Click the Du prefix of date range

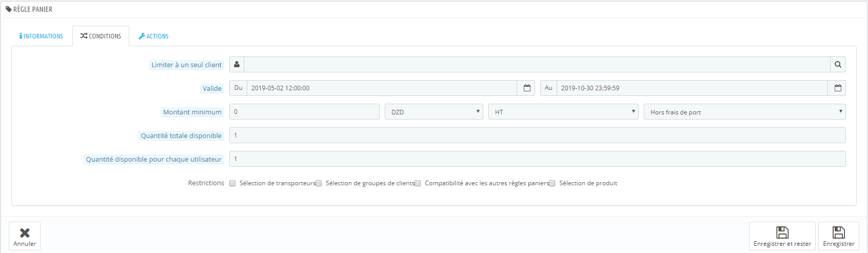point(238,88)
